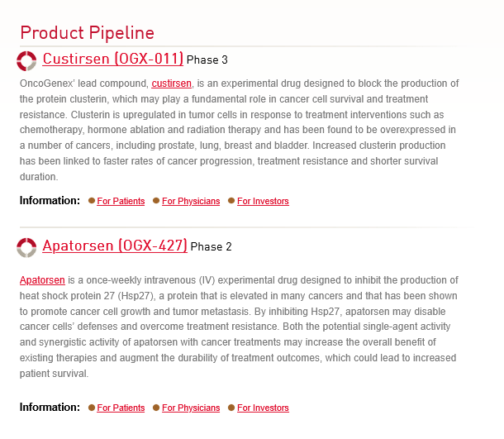Follow the inline Apatorsen link starting the second paragraph
The height and width of the screenshot is (439, 504).
(42, 280)
